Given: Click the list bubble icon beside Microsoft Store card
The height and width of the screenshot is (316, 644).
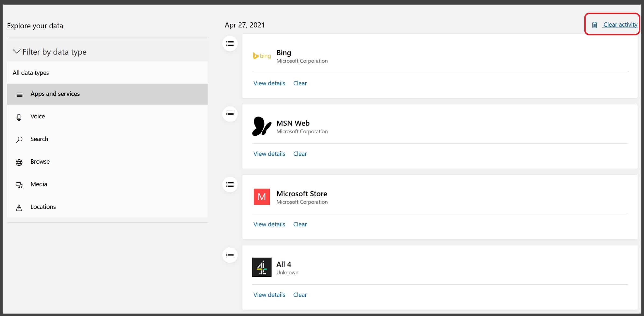Looking at the screenshot, I should click(230, 184).
